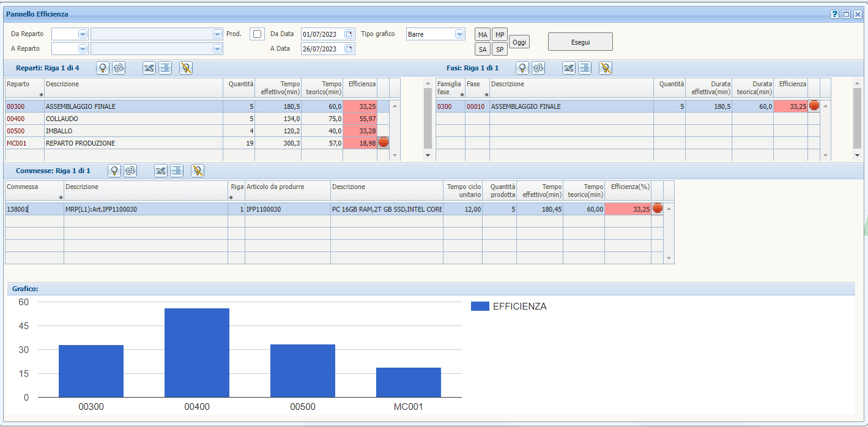The width and height of the screenshot is (868, 427).
Task: Click the Commessa field containing 138001
Action: coord(34,209)
